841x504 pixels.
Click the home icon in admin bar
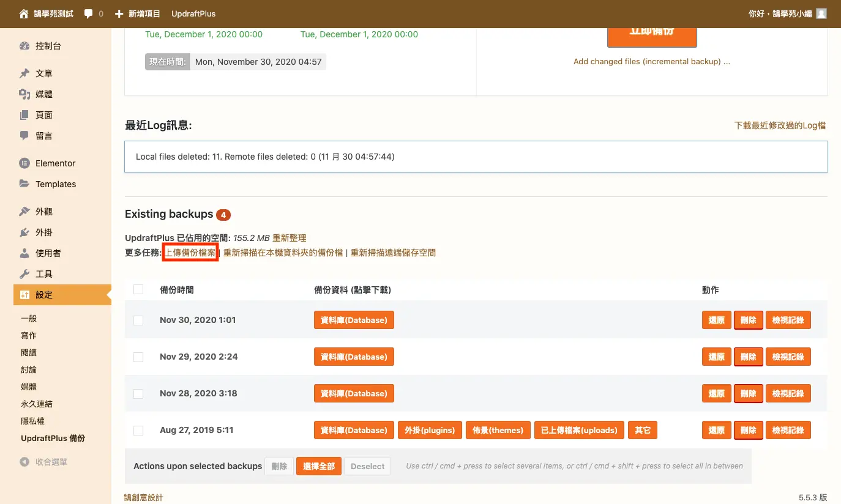point(24,13)
